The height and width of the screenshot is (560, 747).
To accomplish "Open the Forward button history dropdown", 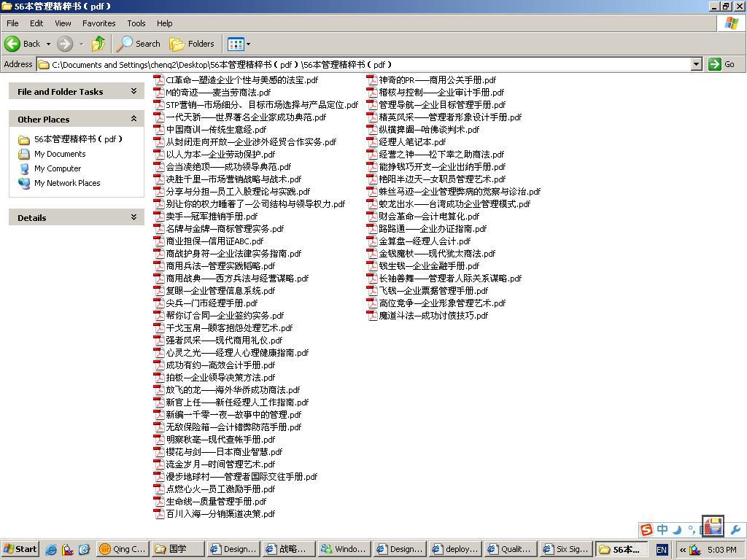I will (x=82, y=44).
